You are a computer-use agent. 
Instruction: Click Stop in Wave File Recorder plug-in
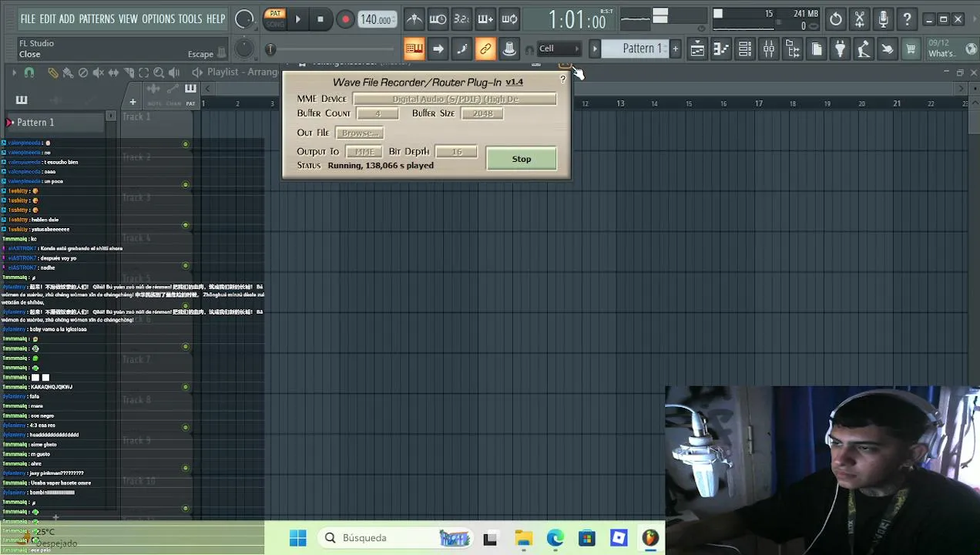click(522, 159)
